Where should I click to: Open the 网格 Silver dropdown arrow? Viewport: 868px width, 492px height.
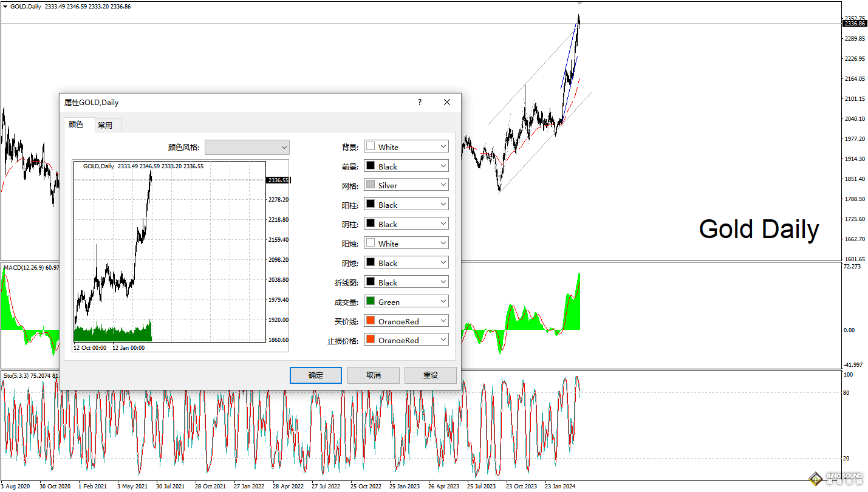click(443, 185)
